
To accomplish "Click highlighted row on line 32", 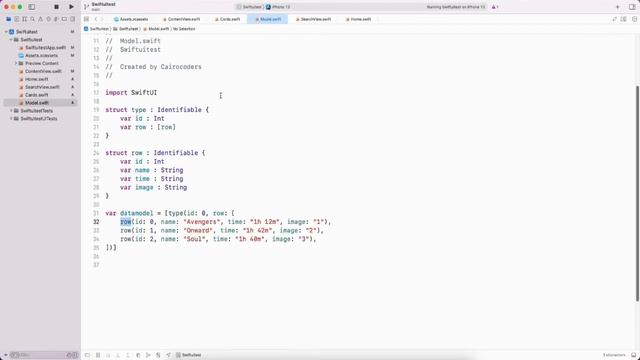I will point(126,222).
